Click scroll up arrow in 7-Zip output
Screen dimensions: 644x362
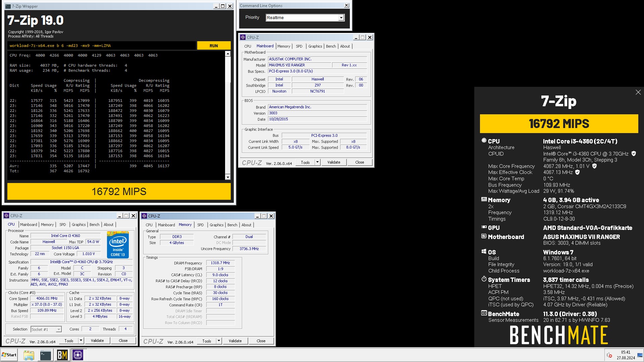click(228, 54)
